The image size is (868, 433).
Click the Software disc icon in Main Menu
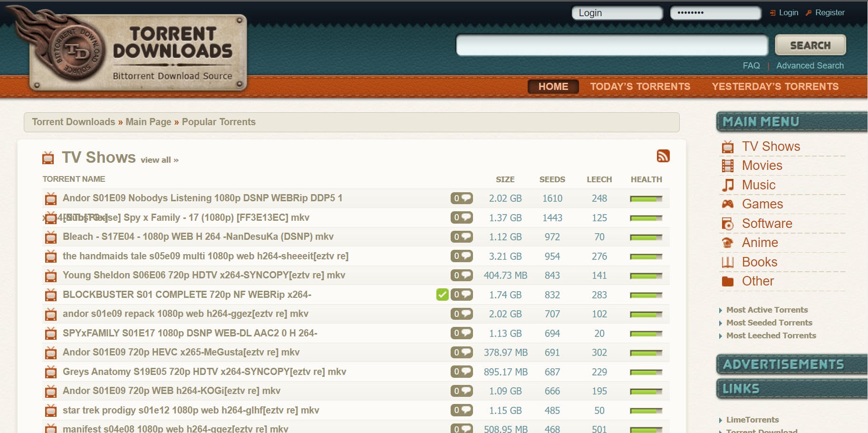727,224
